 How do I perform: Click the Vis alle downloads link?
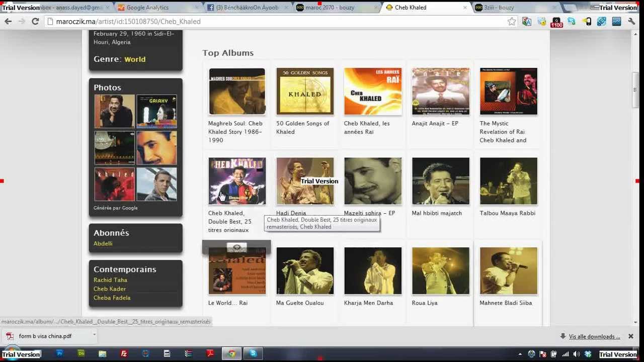coord(594,336)
